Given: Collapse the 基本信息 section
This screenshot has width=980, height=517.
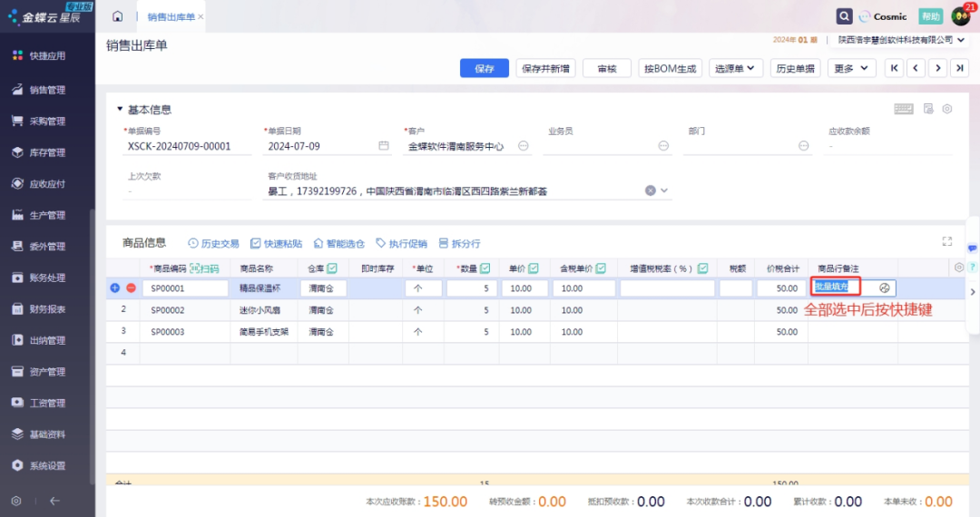Looking at the screenshot, I should pyautogui.click(x=120, y=110).
